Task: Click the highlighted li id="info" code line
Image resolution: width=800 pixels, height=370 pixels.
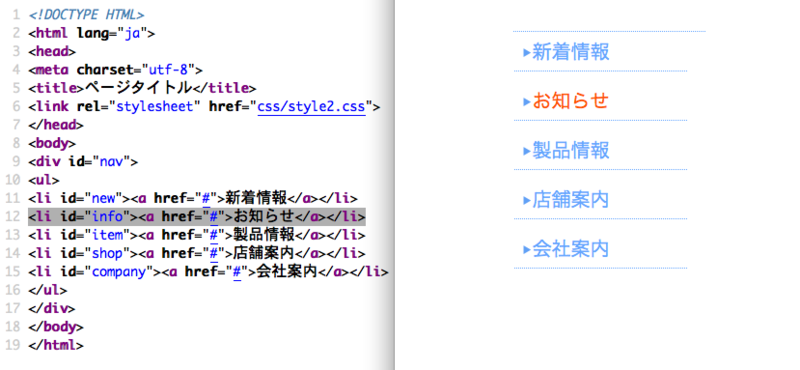Action: coord(196,217)
